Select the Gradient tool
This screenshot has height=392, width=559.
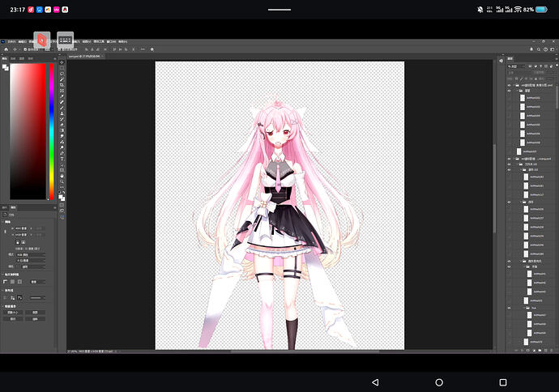click(x=62, y=130)
